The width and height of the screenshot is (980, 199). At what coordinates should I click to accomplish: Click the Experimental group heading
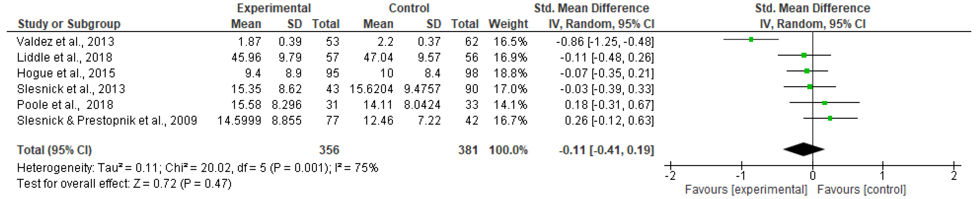(274, 8)
